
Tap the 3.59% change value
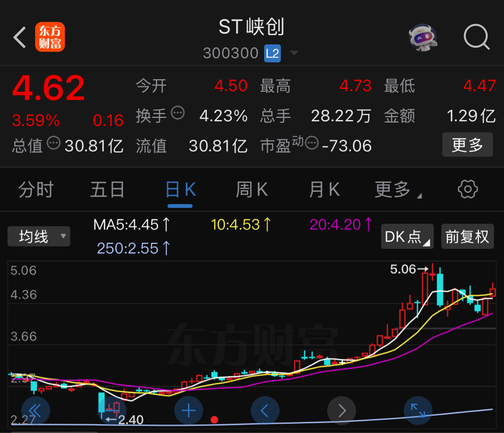click(x=35, y=121)
